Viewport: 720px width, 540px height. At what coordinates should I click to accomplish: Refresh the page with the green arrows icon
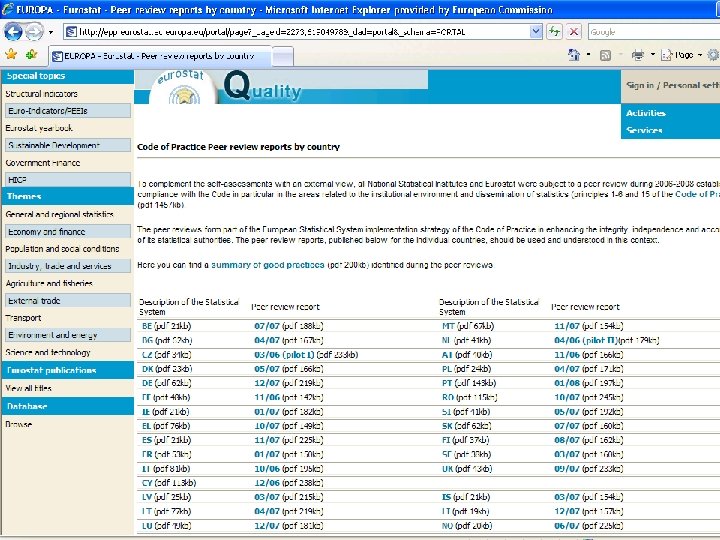[554, 32]
